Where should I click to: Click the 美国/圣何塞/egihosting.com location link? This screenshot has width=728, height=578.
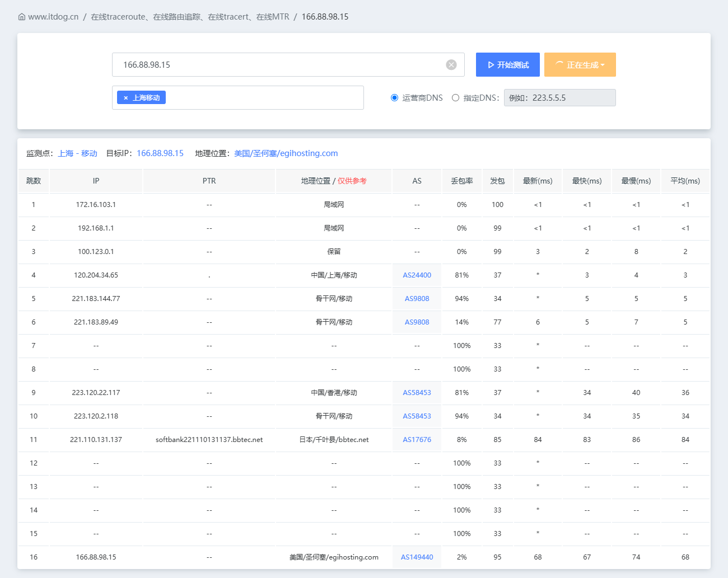[x=286, y=153]
